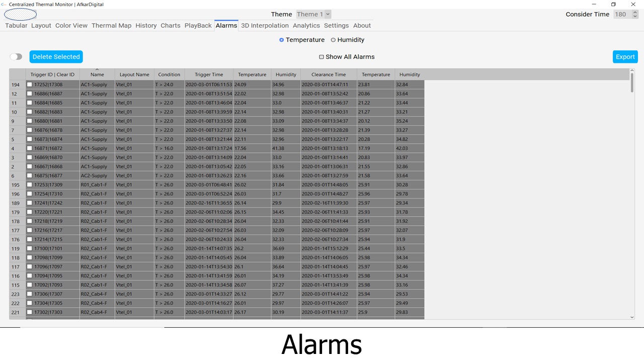Click the Export button

[x=625, y=57]
